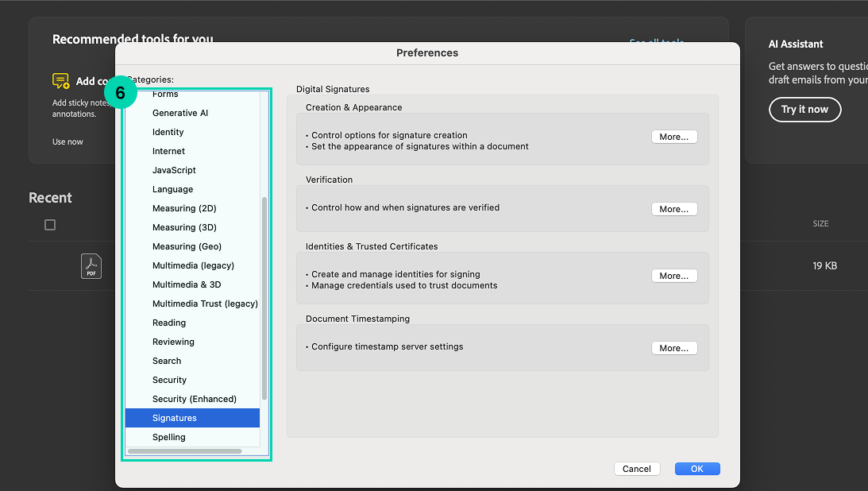Toggle the select-all checkbox in Recent list
Image resolution: width=868 pixels, height=491 pixels.
[x=50, y=225]
